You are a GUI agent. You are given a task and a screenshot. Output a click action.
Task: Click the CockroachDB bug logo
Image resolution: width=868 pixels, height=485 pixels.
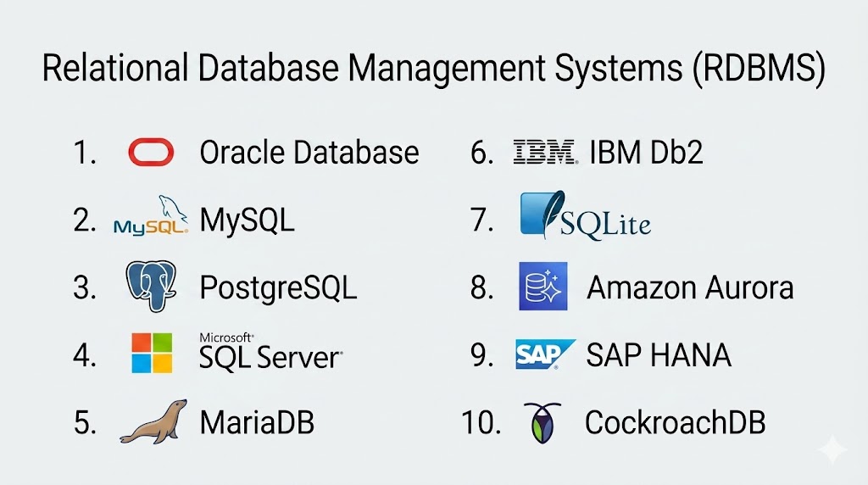(x=537, y=422)
